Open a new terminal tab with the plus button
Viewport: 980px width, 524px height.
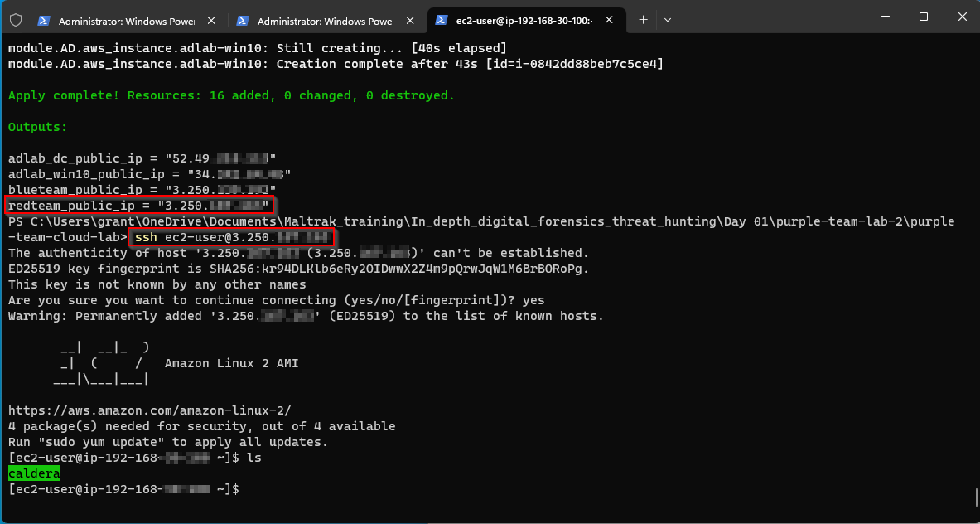pyautogui.click(x=643, y=18)
